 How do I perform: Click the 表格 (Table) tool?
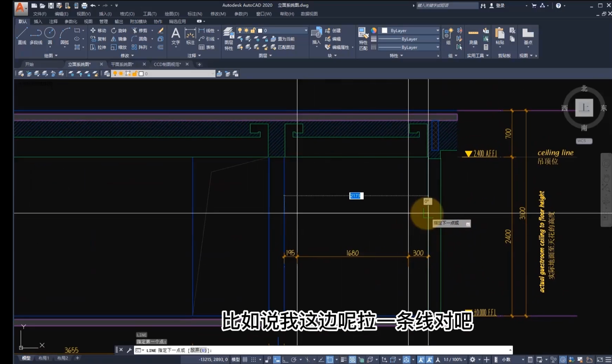point(207,47)
